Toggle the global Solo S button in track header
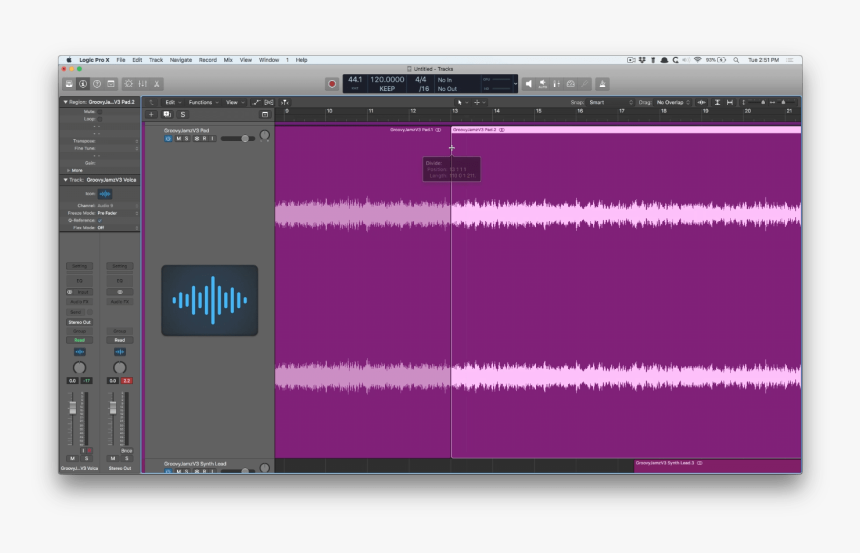This screenshot has width=860, height=553. [183, 114]
